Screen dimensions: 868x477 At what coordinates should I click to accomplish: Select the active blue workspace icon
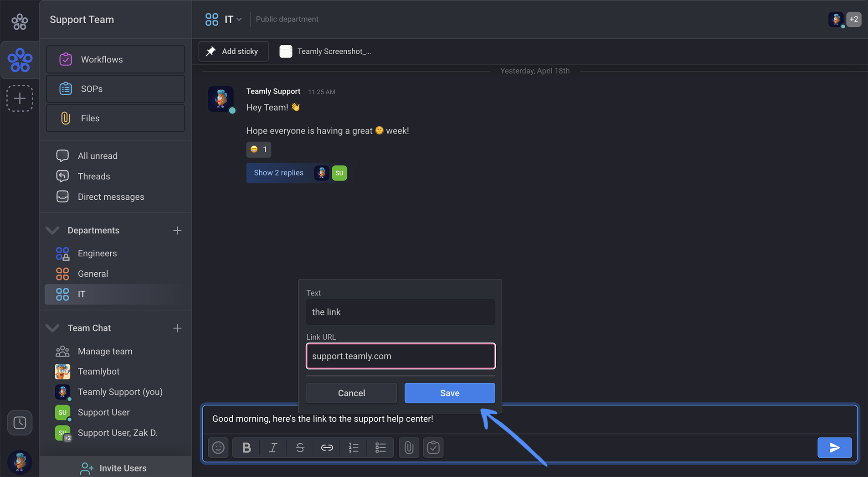click(20, 60)
